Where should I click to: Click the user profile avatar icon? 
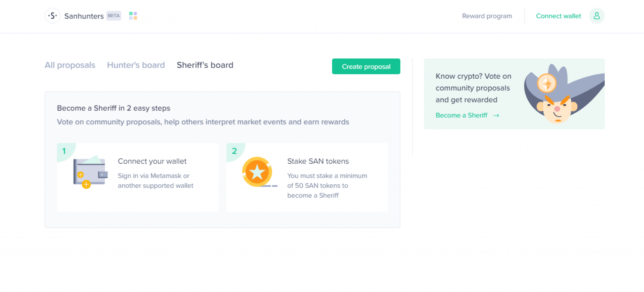click(x=597, y=16)
